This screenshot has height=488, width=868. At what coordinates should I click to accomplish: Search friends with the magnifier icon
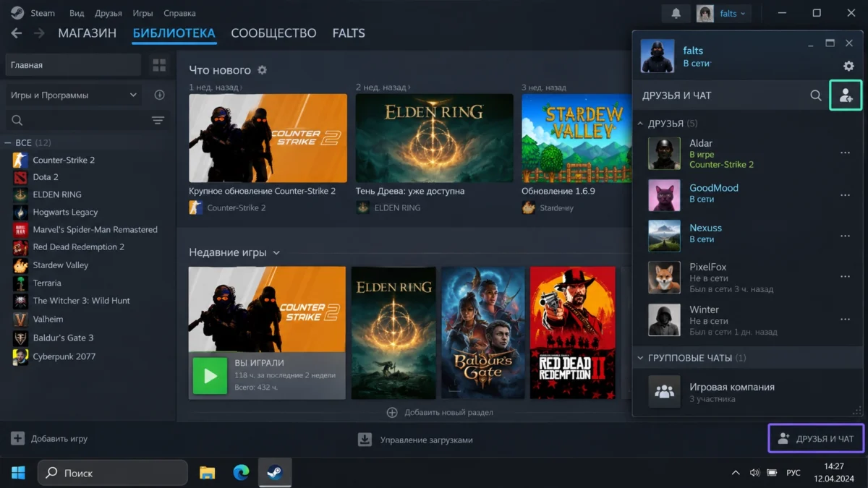click(x=816, y=95)
